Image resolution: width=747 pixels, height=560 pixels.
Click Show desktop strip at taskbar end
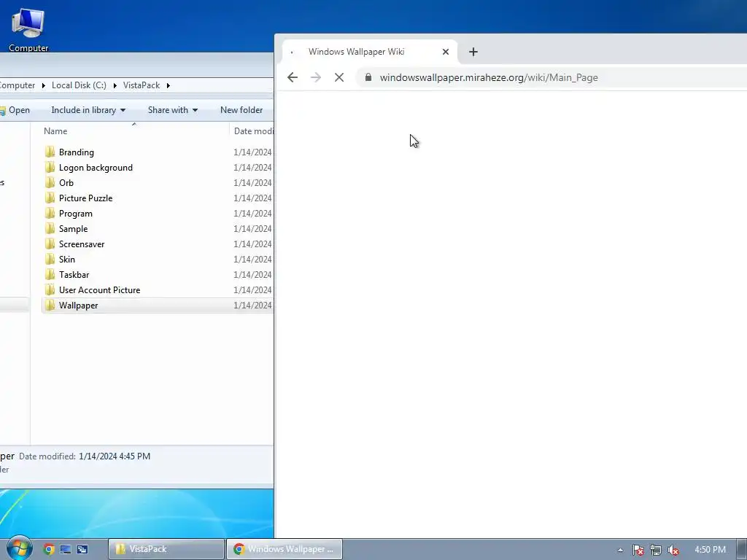click(742, 549)
